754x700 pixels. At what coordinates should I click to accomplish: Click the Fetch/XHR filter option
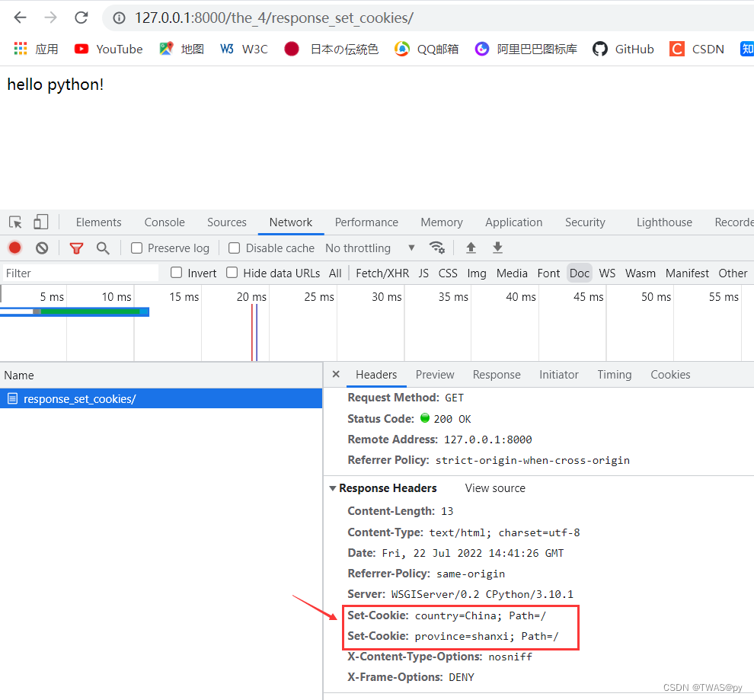(382, 273)
